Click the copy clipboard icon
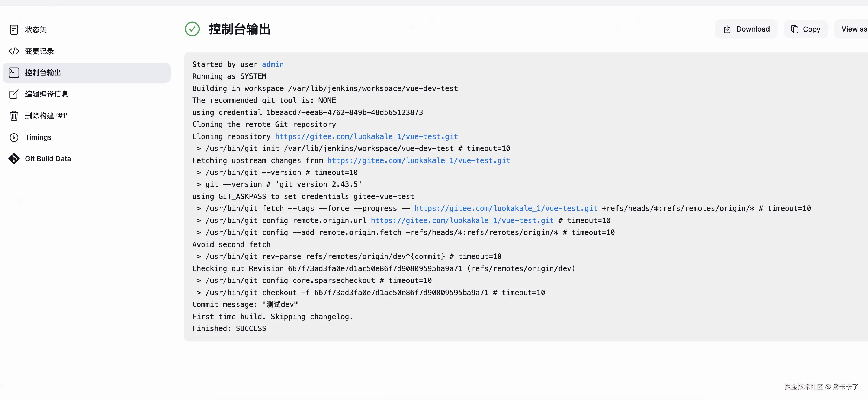Screen dimensions: 868x400 pos(795,29)
